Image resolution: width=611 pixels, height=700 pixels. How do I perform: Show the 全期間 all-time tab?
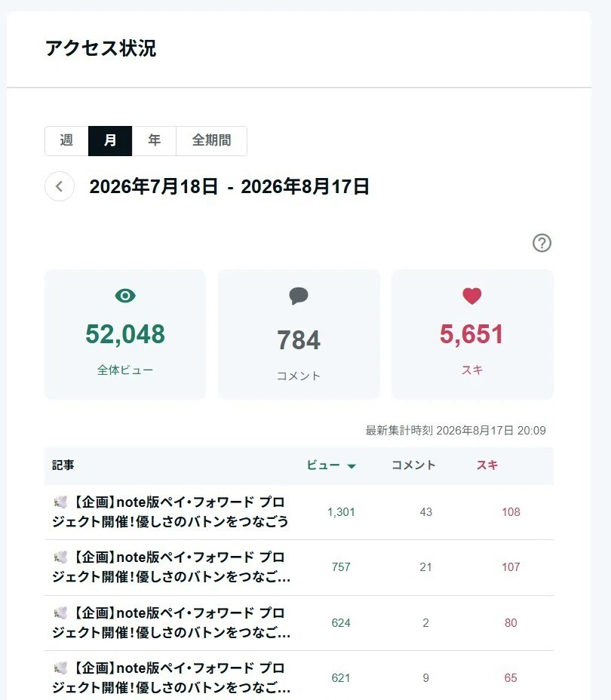point(211,141)
